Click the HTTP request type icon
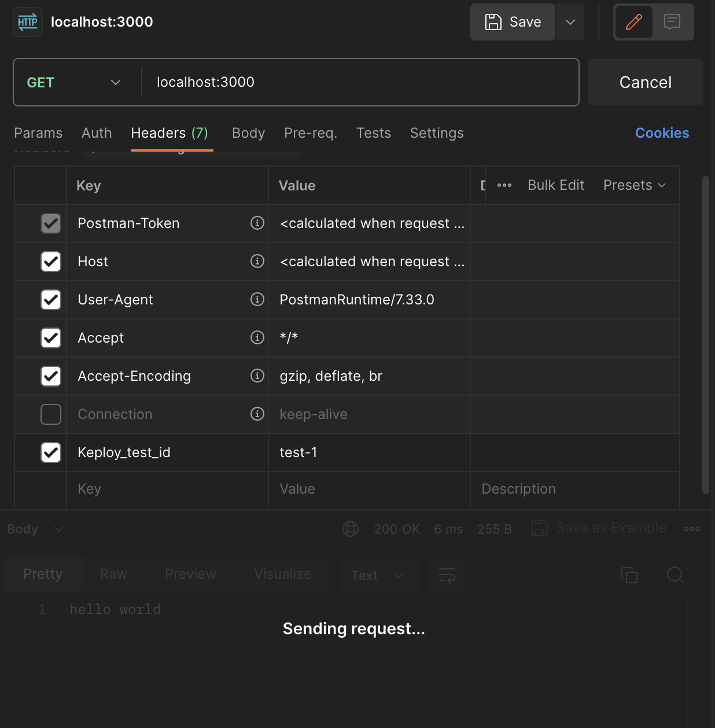The width and height of the screenshot is (715, 728). click(x=27, y=21)
